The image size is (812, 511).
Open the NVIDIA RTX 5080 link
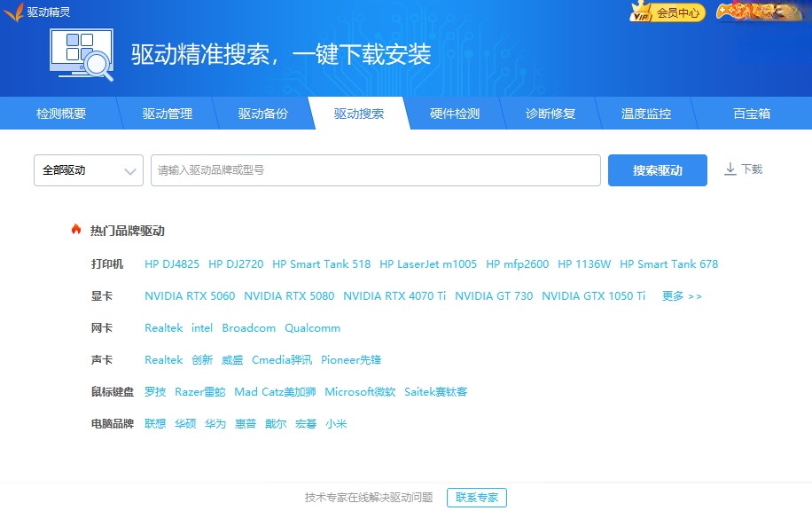tap(289, 296)
